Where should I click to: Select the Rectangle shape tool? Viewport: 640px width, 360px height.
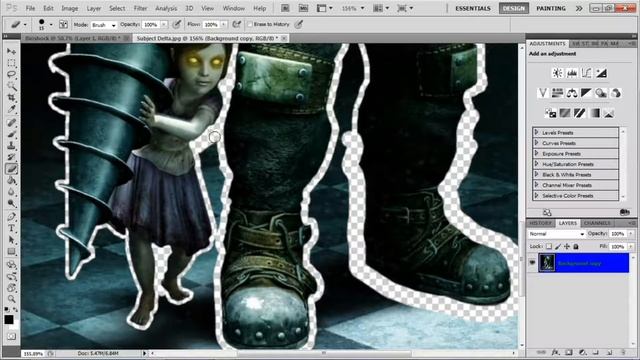tap(11, 251)
